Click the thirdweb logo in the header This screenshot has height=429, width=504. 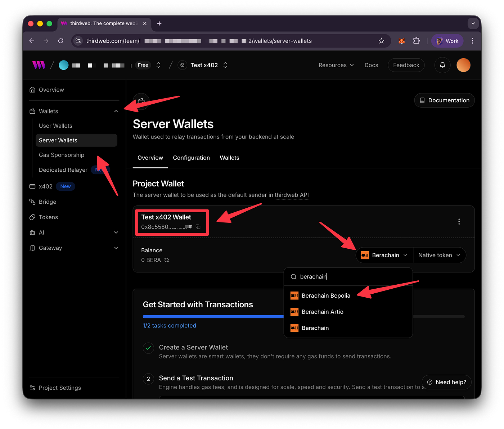point(39,65)
